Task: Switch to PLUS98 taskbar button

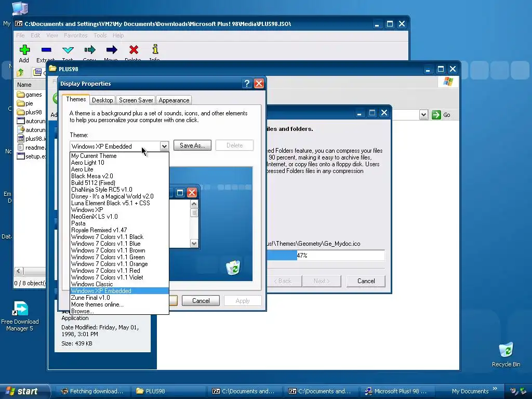Action: pyautogui.click(x=169, y=391)
